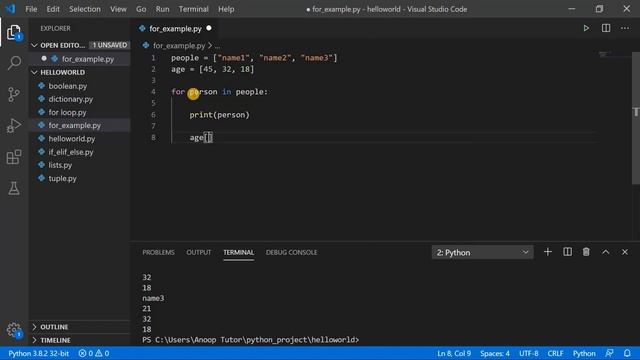This screenshot has height=360, width=640.
Task: Expand the Timeline section
Action: point(35,340)
